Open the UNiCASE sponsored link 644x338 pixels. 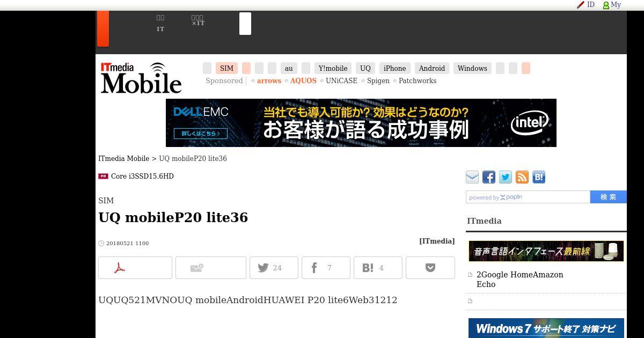pyautogui.click(x=341, y=81)
